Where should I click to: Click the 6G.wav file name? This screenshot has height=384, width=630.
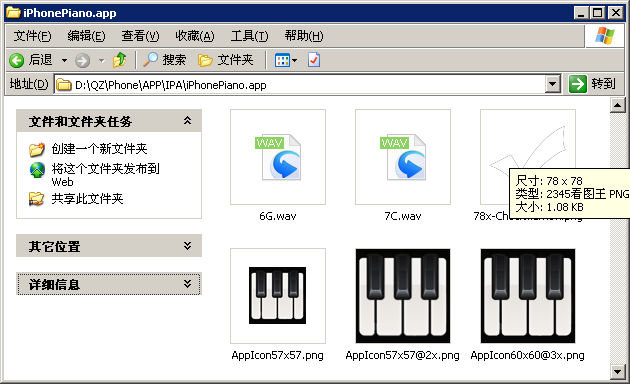[x=278, y=217]
